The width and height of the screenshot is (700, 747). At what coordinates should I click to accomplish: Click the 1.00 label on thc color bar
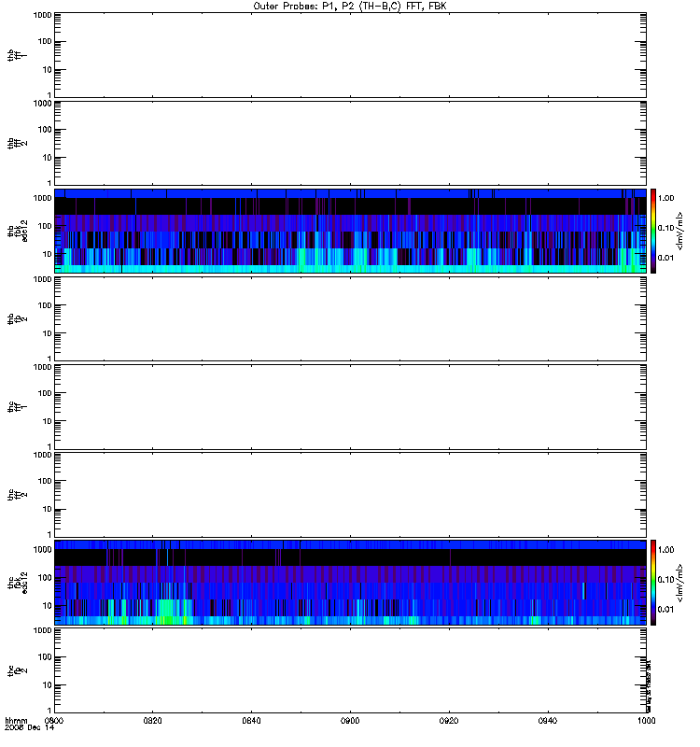tap(665, 550)
